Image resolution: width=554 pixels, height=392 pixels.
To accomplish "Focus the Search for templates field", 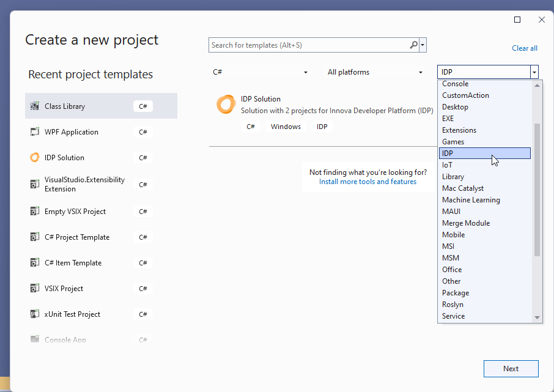I will [x=309, y=45].
